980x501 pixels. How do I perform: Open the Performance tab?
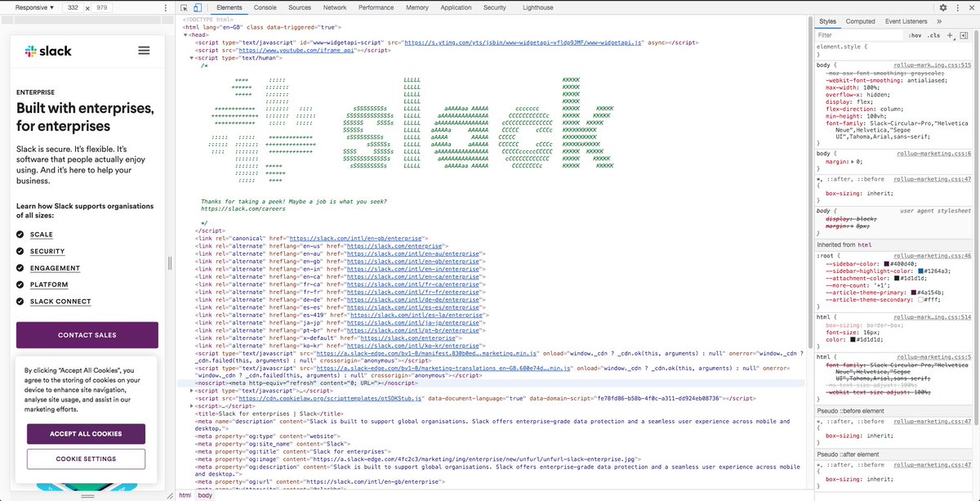point(376,7)
